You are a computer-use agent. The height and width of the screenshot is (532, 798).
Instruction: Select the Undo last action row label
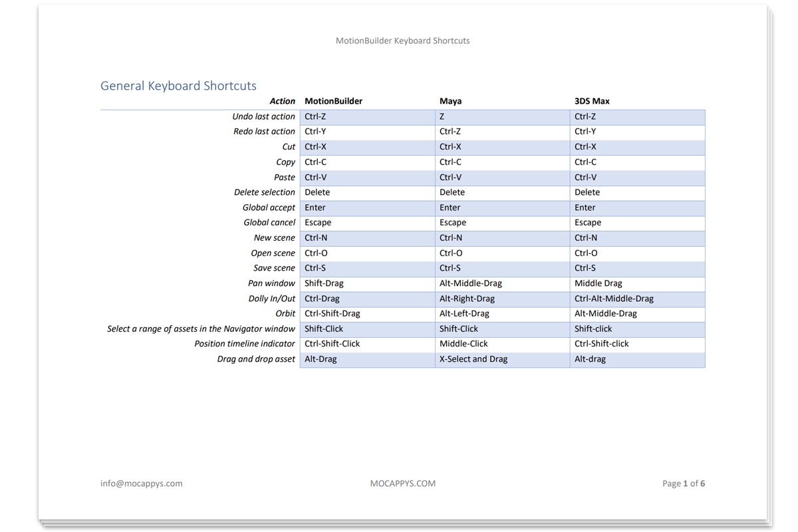(x=263, y=116)
